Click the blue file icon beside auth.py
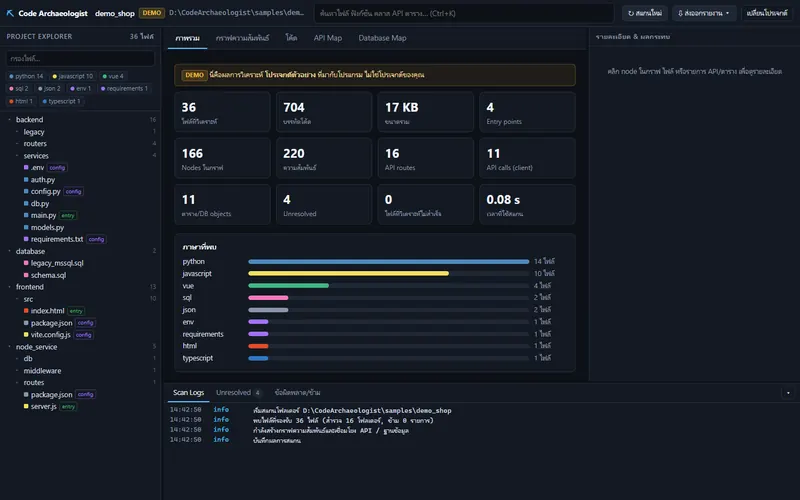The image size is (800, 500). click(26, 180)
